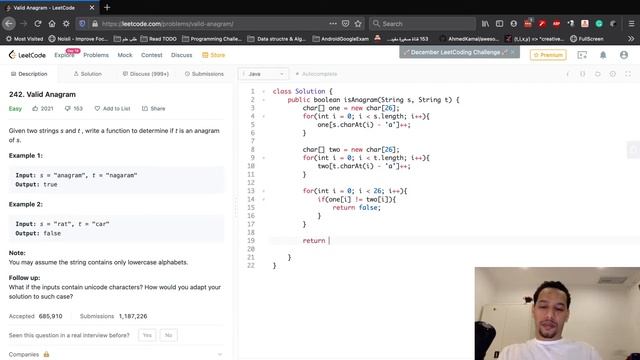The width and height of the screenshot is (640, 360).
Task: Switch to the Description tab
Action: coord(29,74)
